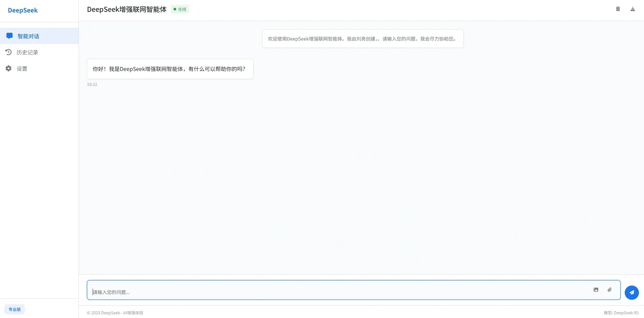
Task: Click the DeepSeek logo in sidebar
Action: 23,10
